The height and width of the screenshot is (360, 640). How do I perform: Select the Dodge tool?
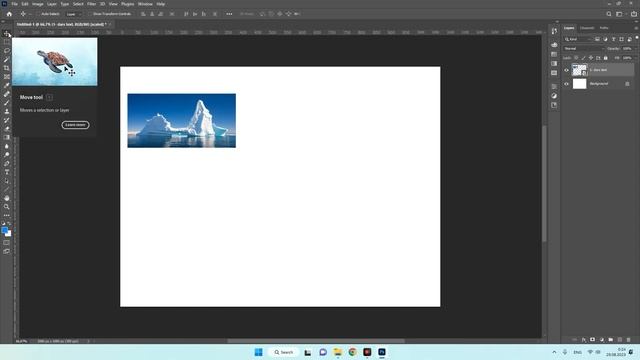[7, 155]
